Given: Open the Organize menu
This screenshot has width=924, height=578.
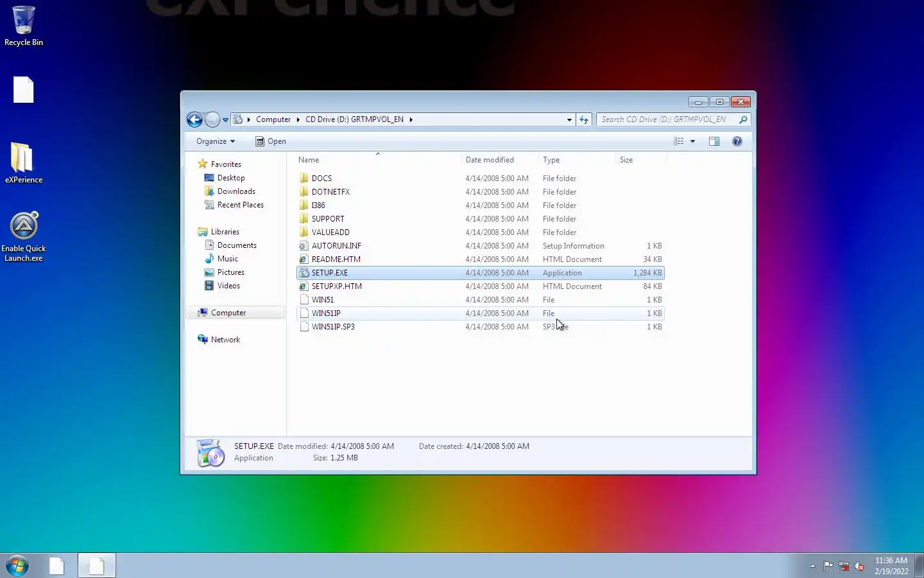Looking at the screenshot, I should 216,141.
